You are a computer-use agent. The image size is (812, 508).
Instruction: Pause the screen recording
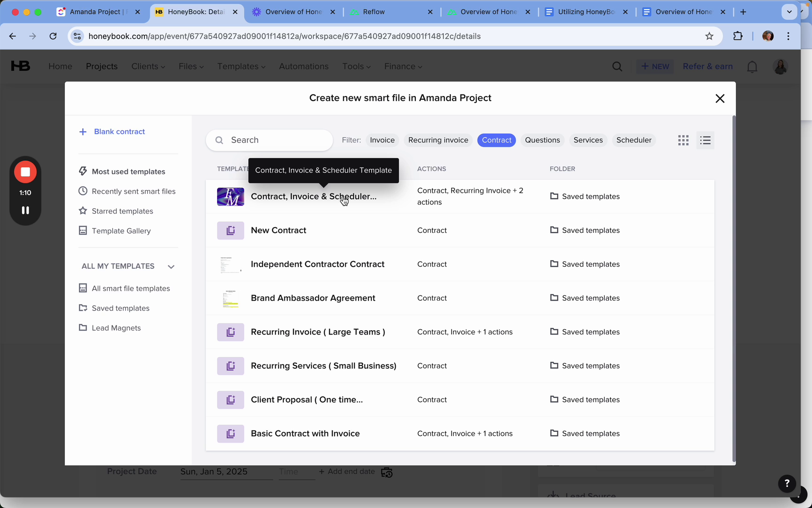(x=25, y=210)
